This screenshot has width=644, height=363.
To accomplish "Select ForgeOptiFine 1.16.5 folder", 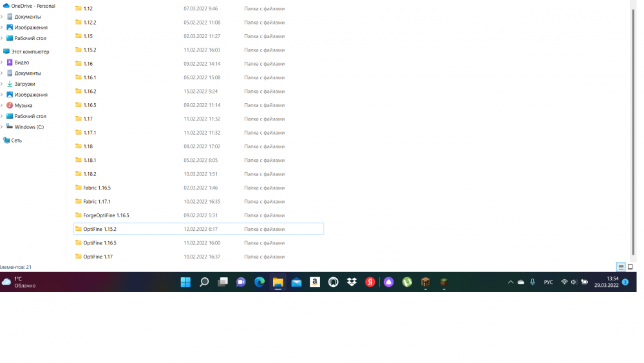I will tap(199, 215).
